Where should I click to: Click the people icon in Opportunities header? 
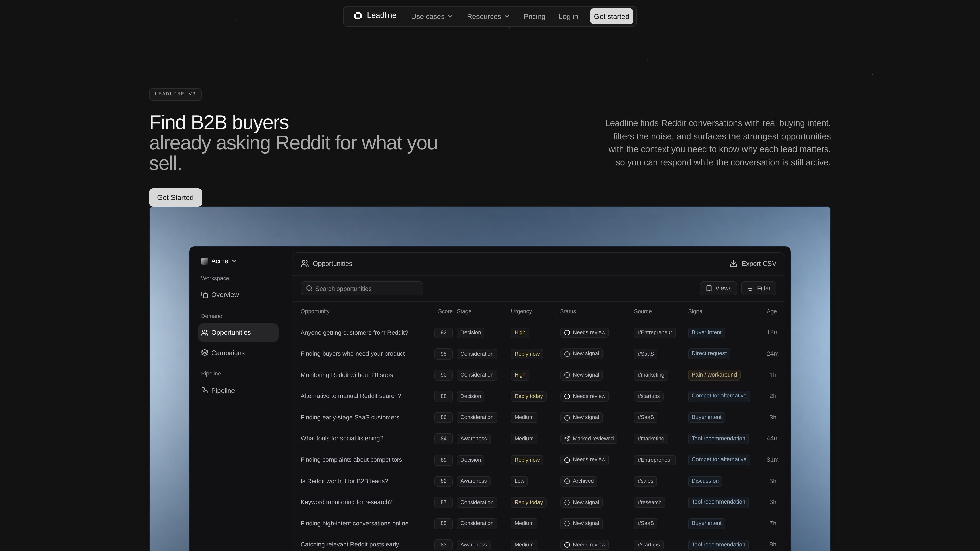coord(305,264)
